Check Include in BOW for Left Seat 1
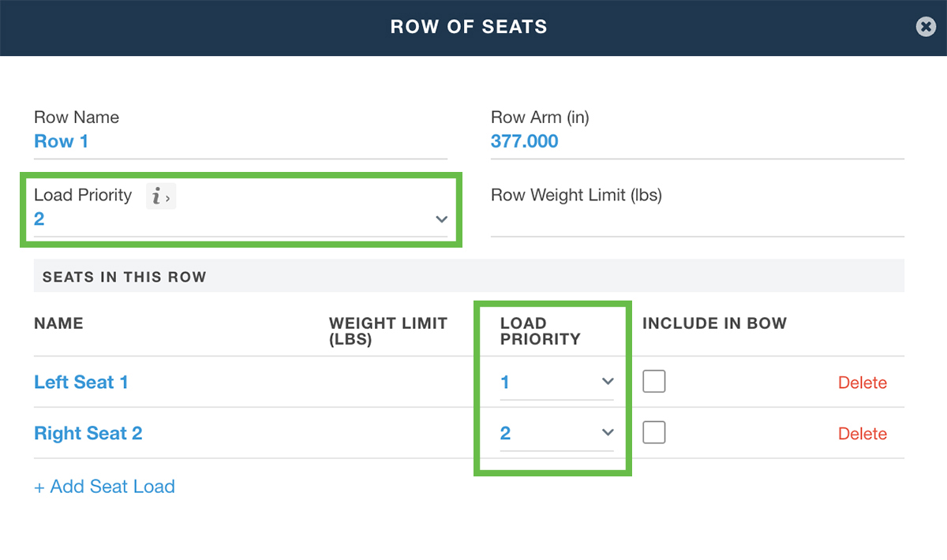This screenshot has height=560, width=947. click(653, 382)
